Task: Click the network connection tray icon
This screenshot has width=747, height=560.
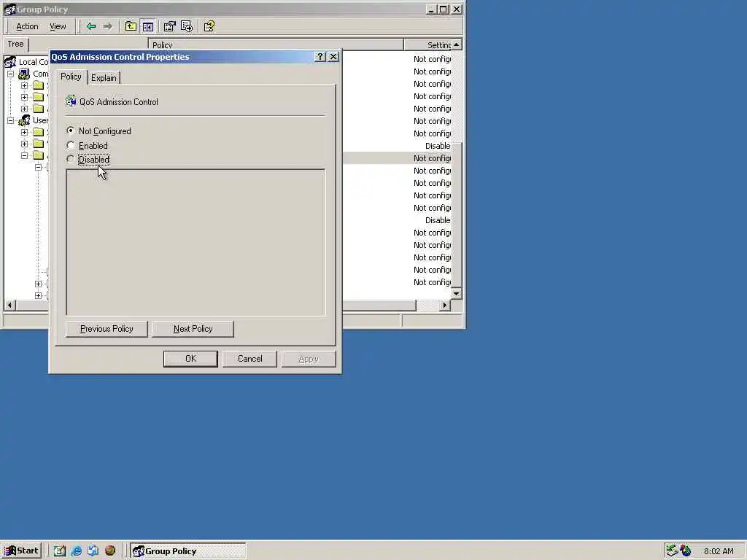Action: 672,551
